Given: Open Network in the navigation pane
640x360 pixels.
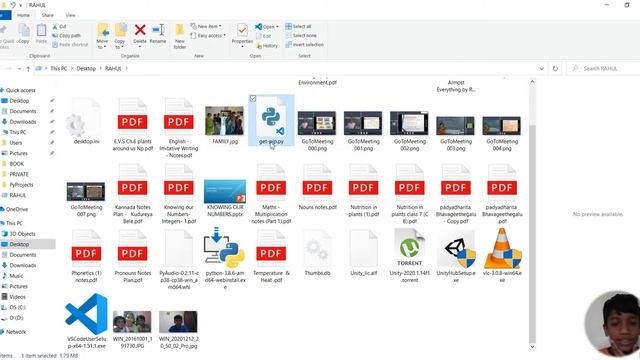Looking at the screenshot, I should click(16, 332).
